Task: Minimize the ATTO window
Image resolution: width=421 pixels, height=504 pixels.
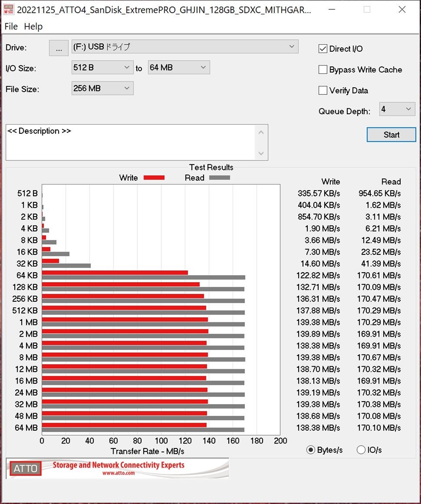Action: (x=332, y=10)
